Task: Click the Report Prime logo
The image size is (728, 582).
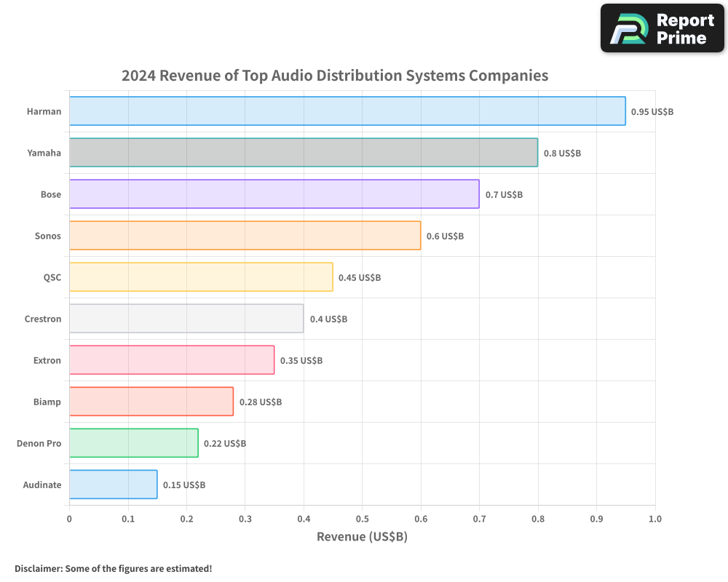Action: coord(661,28)
